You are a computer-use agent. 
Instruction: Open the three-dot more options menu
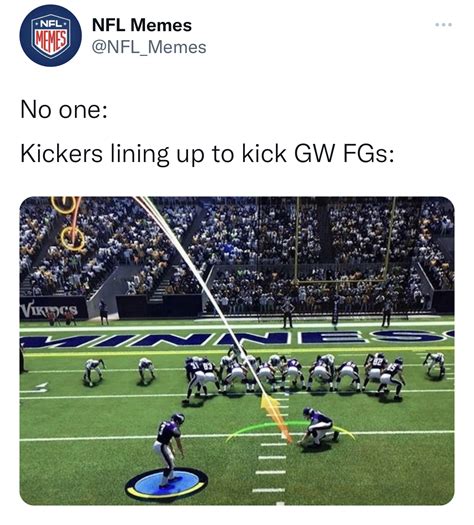click(x=444, y=24)
